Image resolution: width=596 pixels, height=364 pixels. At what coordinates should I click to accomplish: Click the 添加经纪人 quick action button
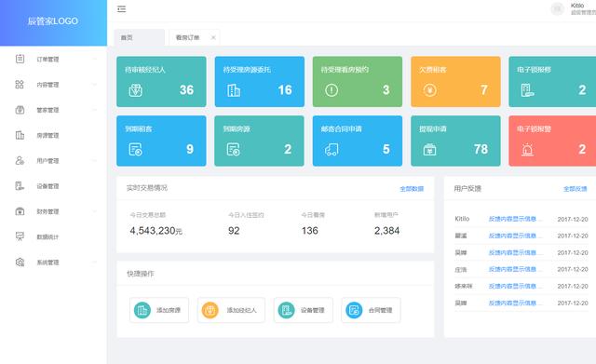click(231, 310)
